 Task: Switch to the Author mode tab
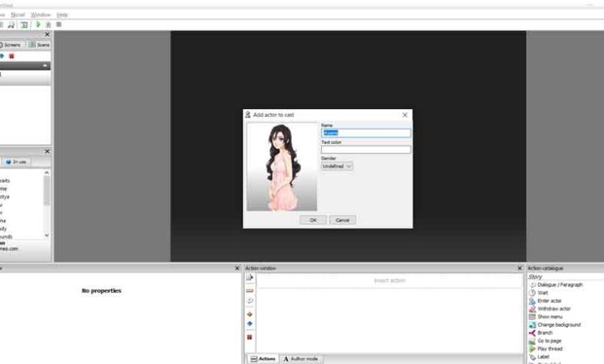[301, 359]
